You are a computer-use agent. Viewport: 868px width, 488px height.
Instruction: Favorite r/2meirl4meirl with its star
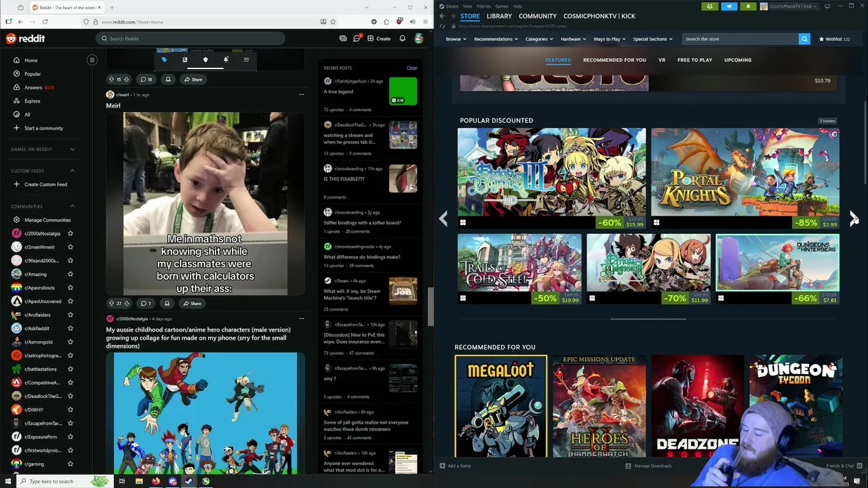click(x=71, y=247)
